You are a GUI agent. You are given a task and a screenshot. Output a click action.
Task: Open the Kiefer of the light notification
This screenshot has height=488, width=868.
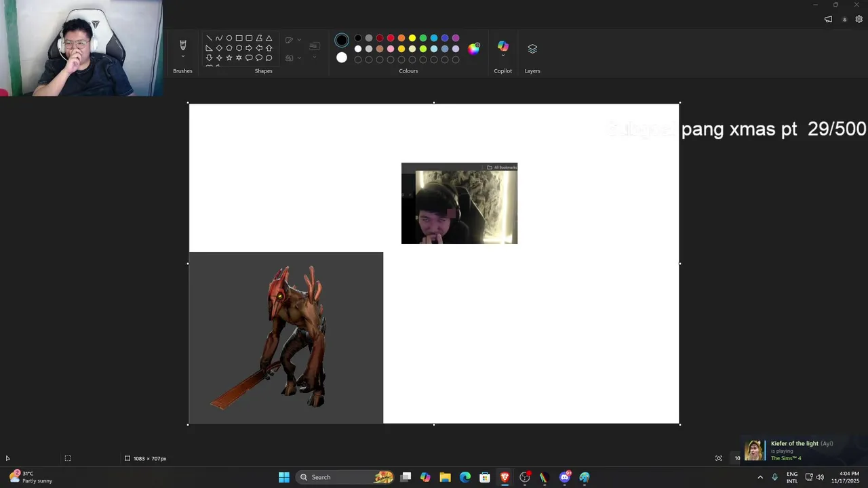pos(804,450)
